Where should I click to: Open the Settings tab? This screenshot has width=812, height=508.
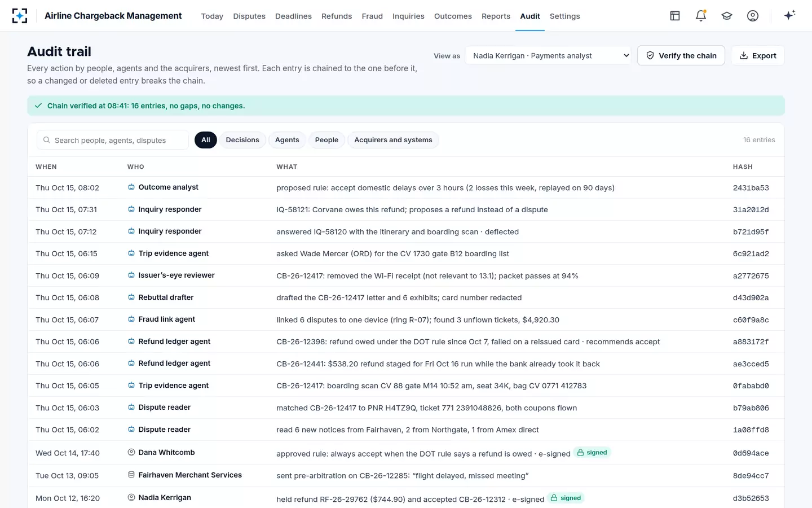(x=565, y=16)
